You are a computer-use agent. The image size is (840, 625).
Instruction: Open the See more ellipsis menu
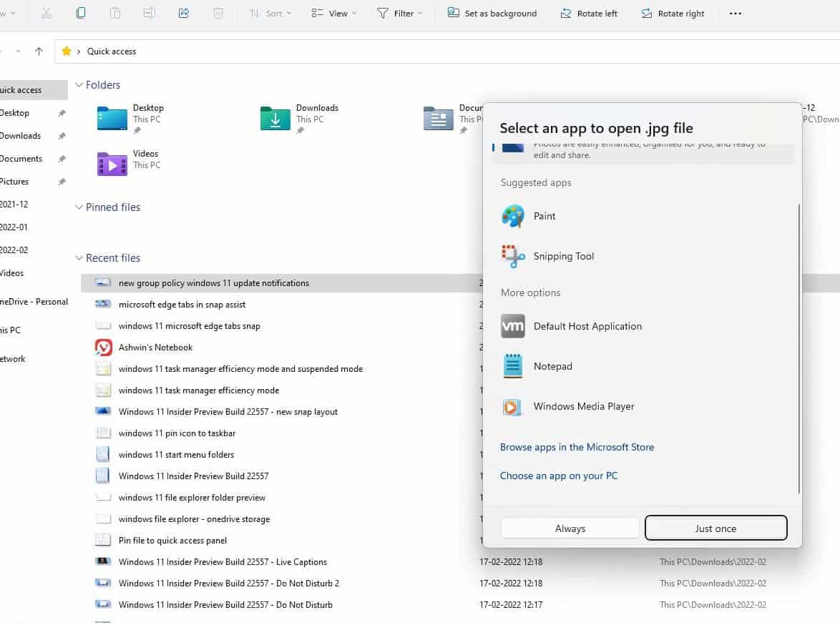pos(735,14)
